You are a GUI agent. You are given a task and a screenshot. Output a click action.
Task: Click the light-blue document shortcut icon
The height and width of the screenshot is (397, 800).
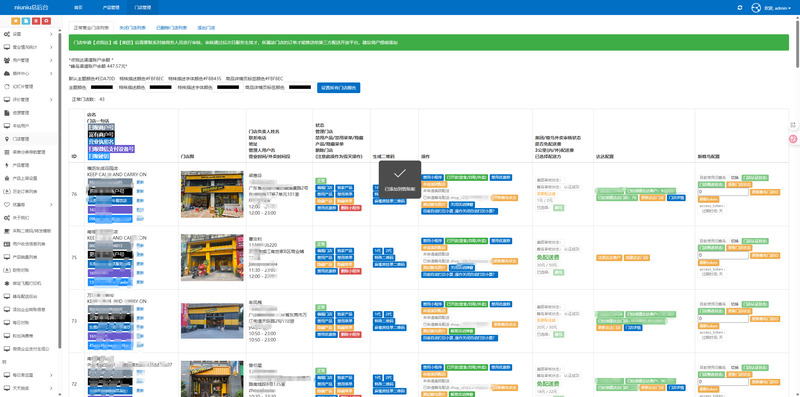click(x=26, y=20)
